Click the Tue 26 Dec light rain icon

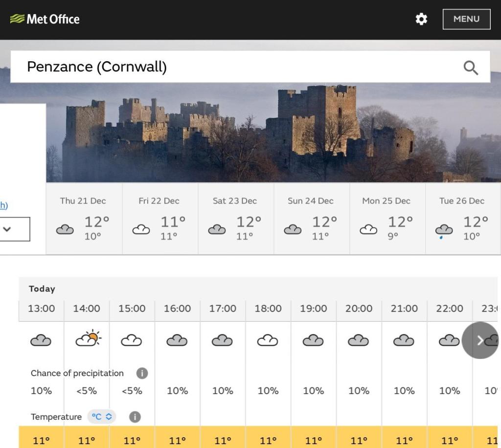[444, 231]
